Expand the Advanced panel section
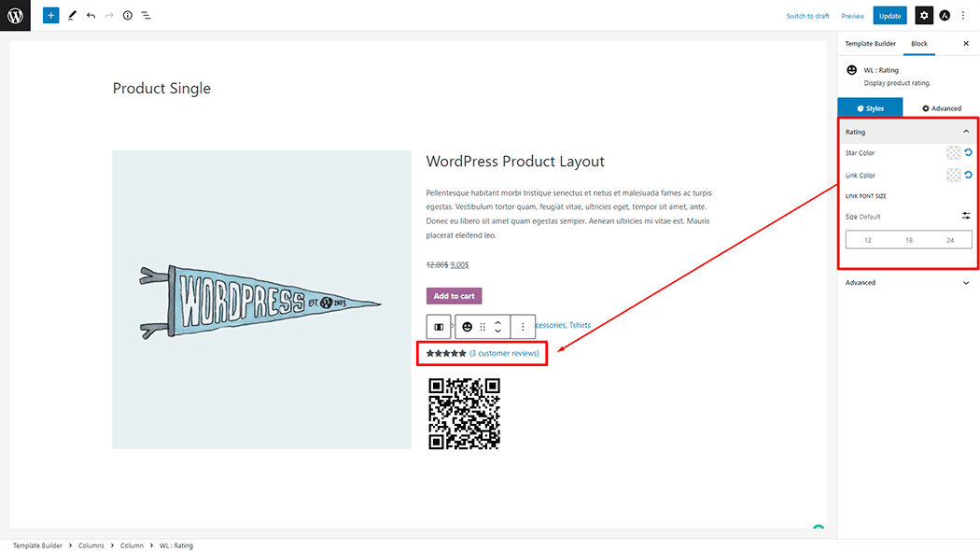This screenshot has width=980, height=551. tap(966, 282)
